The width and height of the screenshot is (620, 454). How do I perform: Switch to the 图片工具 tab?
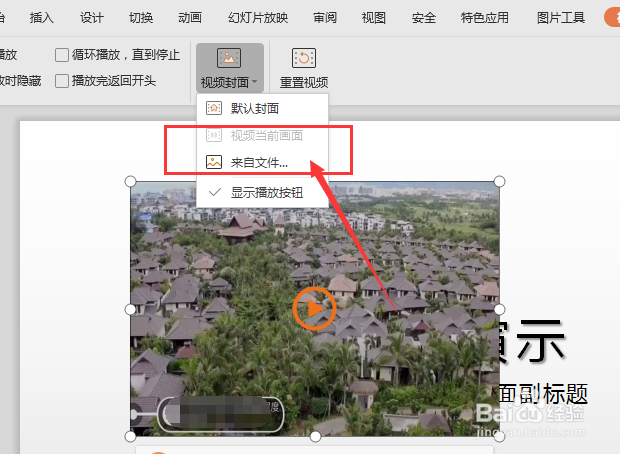pos(561,18)
